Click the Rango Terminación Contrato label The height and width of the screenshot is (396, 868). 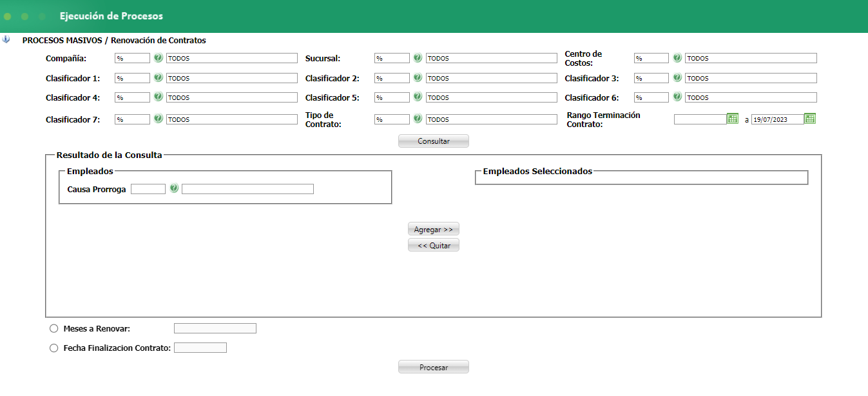(x=604, y=119)
